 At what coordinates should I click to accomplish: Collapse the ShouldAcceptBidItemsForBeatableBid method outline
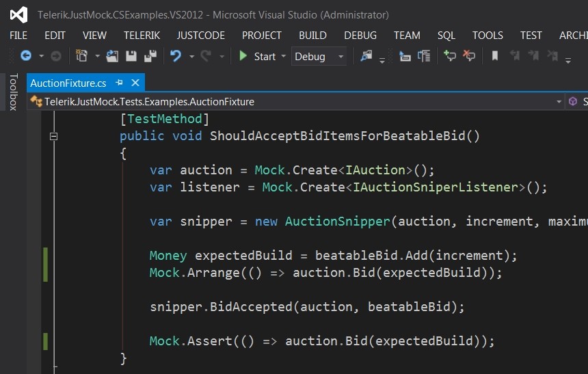[53, 136]
